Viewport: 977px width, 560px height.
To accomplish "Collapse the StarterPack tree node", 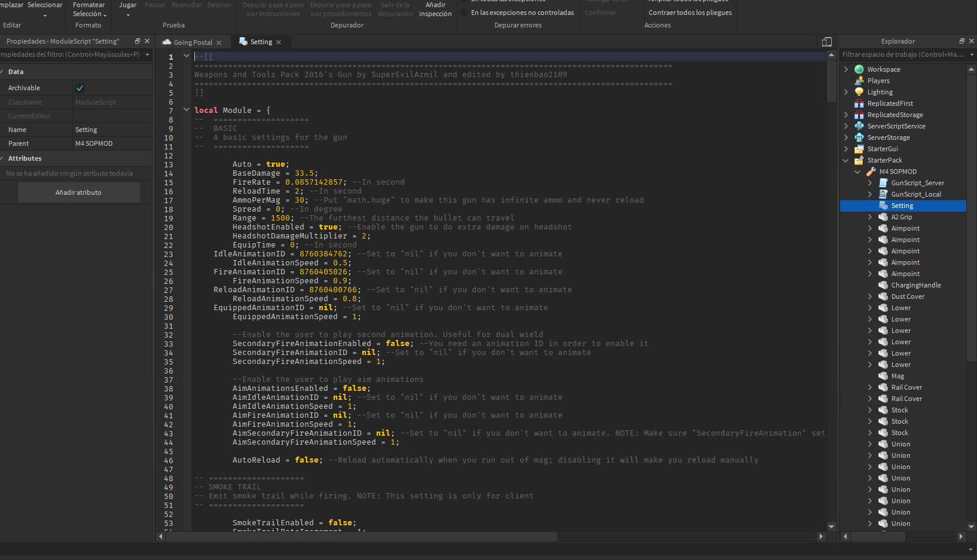I will click(846, 160).
